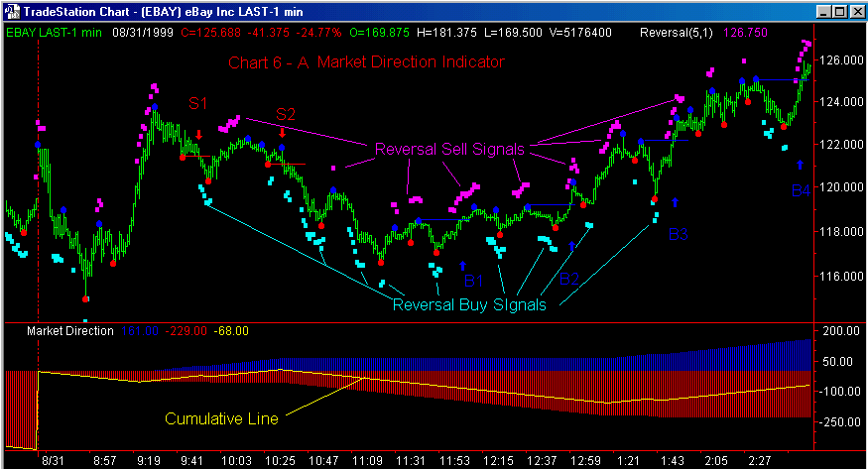Click the open value O=169.875
Image resolution: width=868 pixels, height=469 pixels.
[x=379, y=33]
